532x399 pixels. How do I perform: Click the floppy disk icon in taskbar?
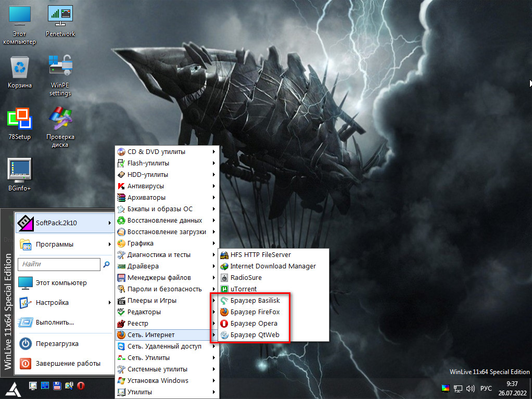click(57, 386)
